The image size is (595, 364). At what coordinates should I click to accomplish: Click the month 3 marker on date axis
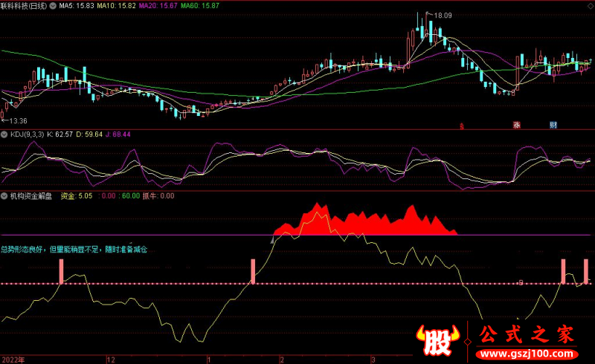tap(373, 360)
